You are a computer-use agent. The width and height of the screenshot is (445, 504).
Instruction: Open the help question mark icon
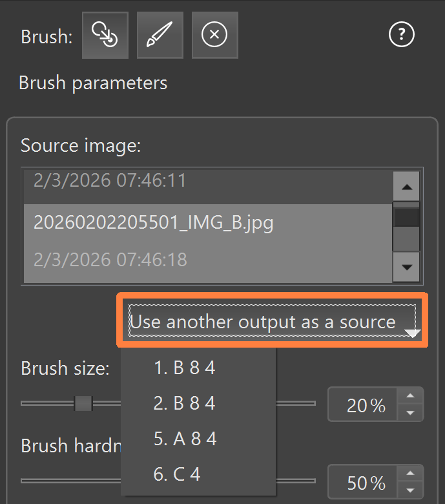[x=401, y=35]
